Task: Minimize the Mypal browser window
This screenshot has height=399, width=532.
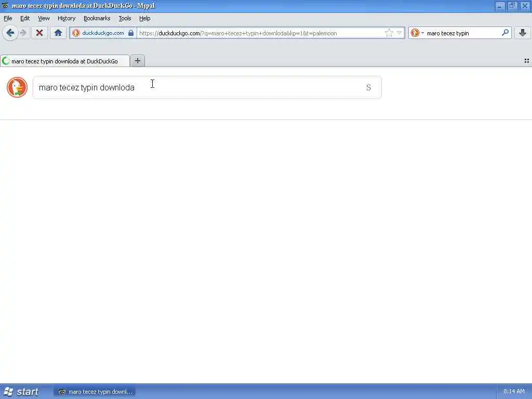Action: pos(499,6)
